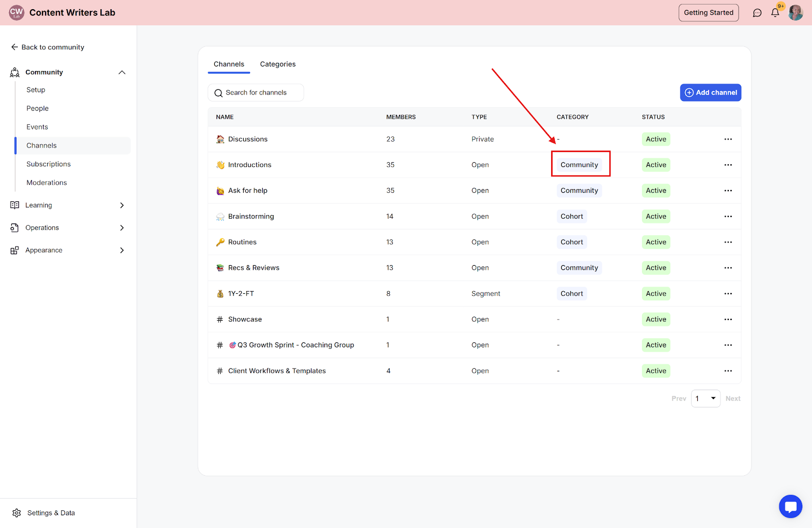Open more options for Introductions channel
The height and width of the screenshot is (528, 812).
tap(728, 165)
